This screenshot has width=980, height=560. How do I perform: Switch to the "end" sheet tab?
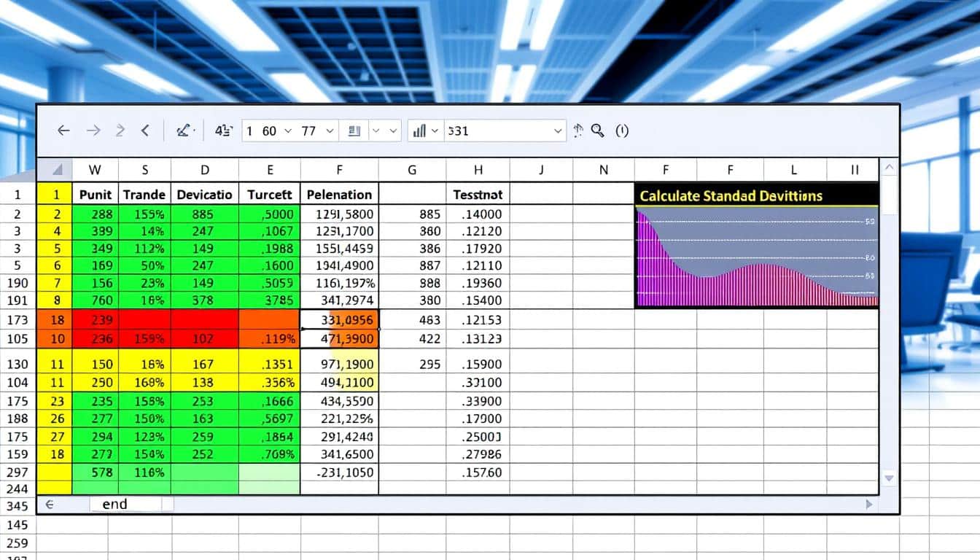coord(114,504)
